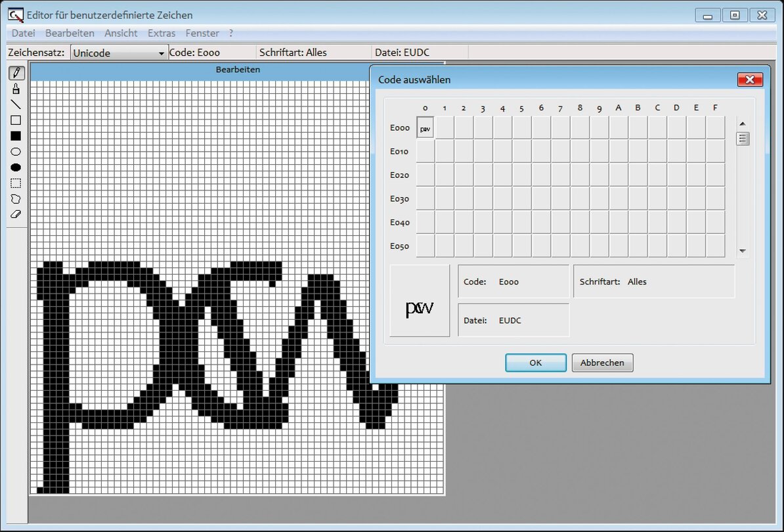Screen dimensions: 784x532
Task: Select the Freeform Selection tool
Action: [16, 198]
